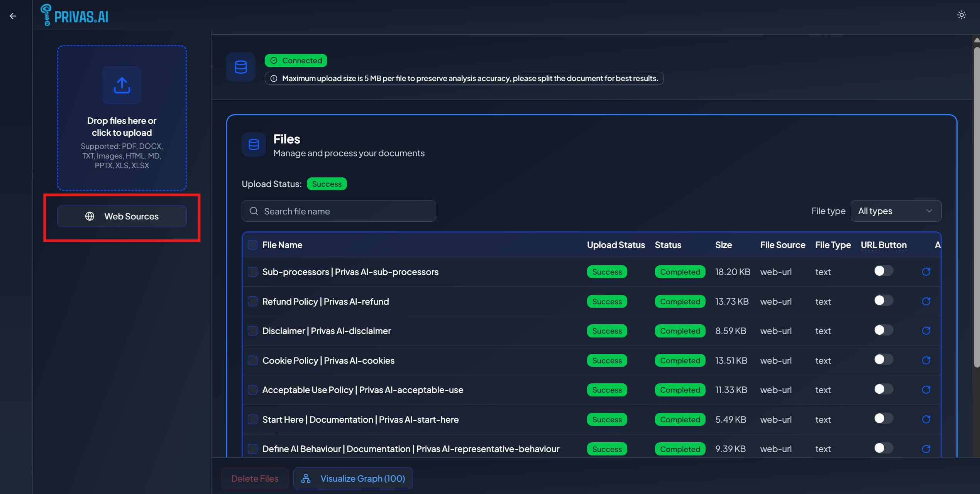Select all files with header checkbox
980x494 pixels.
pyautogui.click(x=252, y=245)
